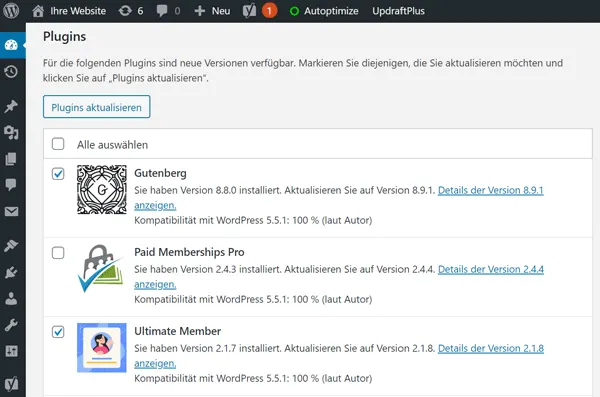Click the WordPress logo in the admin bar
600x397 pixels.
click(x=11, y=11)
